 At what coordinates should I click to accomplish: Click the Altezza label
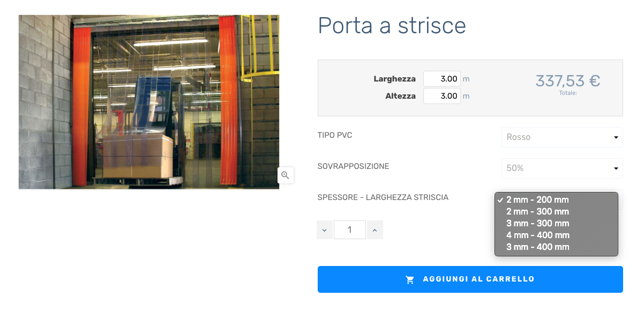pyautogui.click(x=401, y=96)
